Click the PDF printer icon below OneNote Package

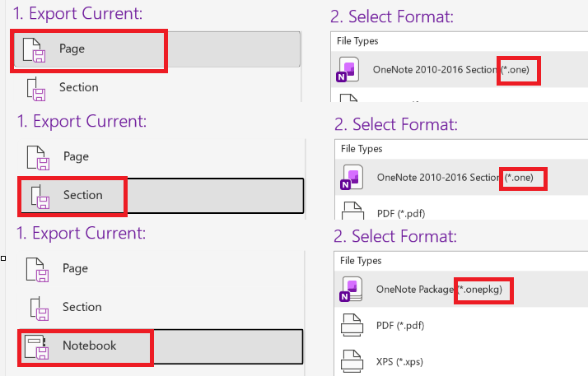(x=352, y=325)
